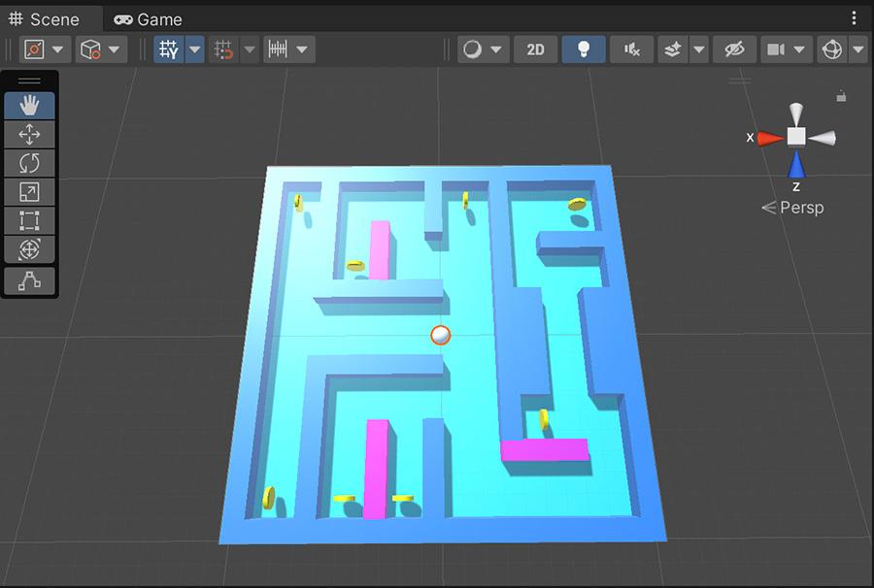Select the Scale tool
This screenshot has width=874, height=588.
(29, 192)
